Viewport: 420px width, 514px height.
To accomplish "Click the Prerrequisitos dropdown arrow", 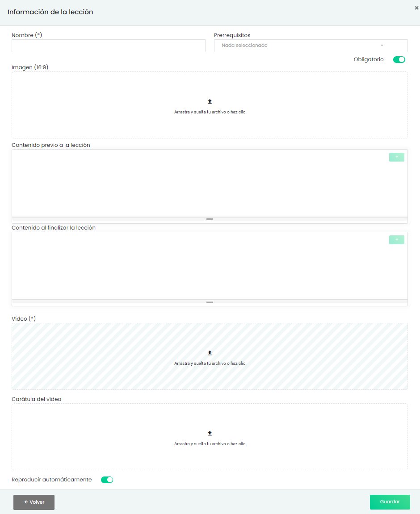I will 382,46.
